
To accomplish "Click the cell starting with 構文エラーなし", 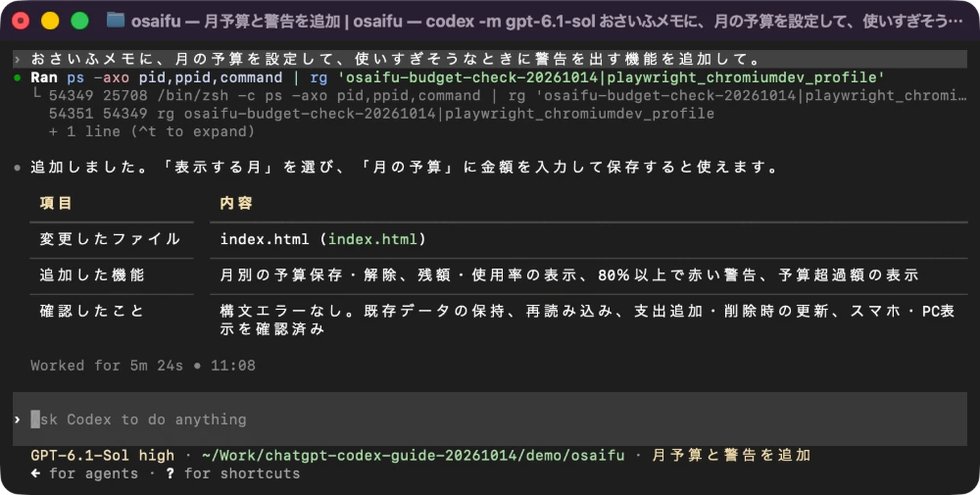I will click(x=587, y=320).
